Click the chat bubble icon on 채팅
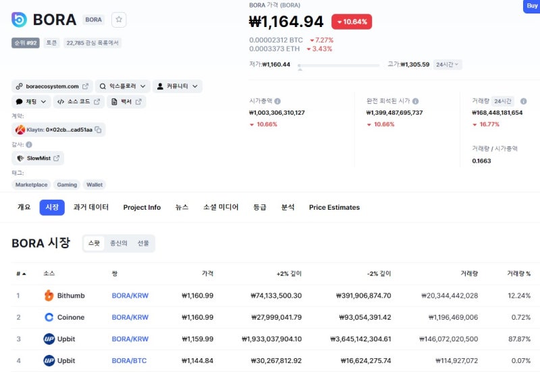 [x=20, y=102]
